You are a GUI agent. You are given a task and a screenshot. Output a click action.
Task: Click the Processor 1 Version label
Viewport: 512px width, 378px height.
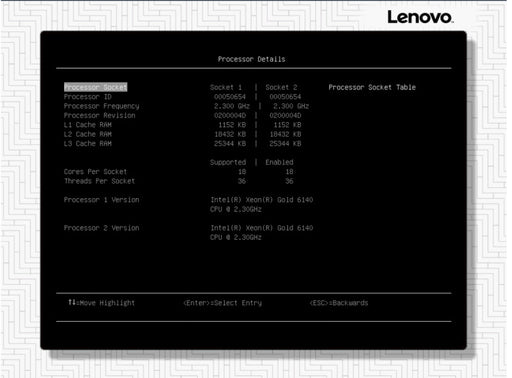(102, 200)
